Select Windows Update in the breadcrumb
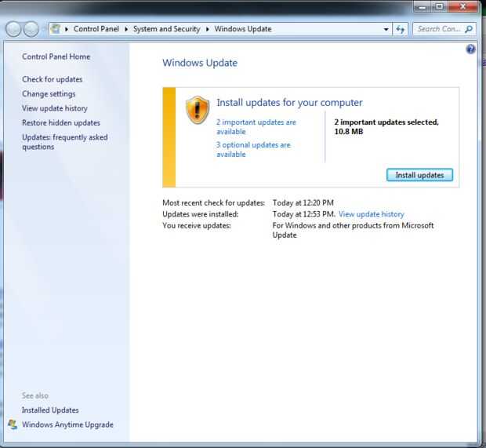This screenshot has height=448, width=486. [243, 29]
